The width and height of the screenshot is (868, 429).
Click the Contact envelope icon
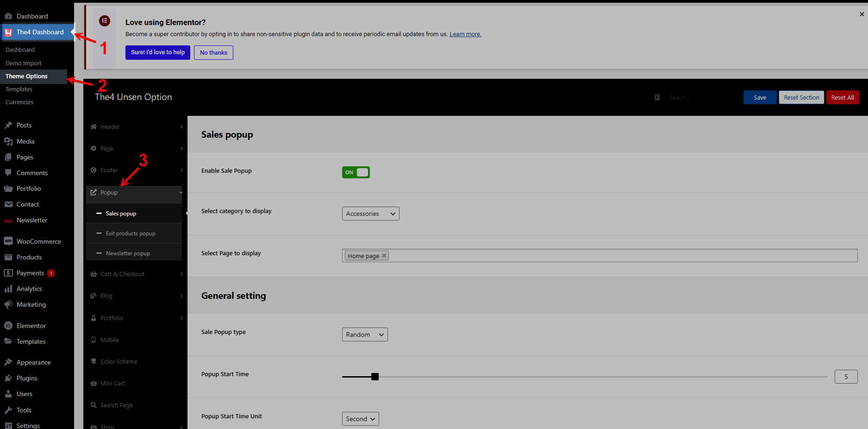coord(8,204)
